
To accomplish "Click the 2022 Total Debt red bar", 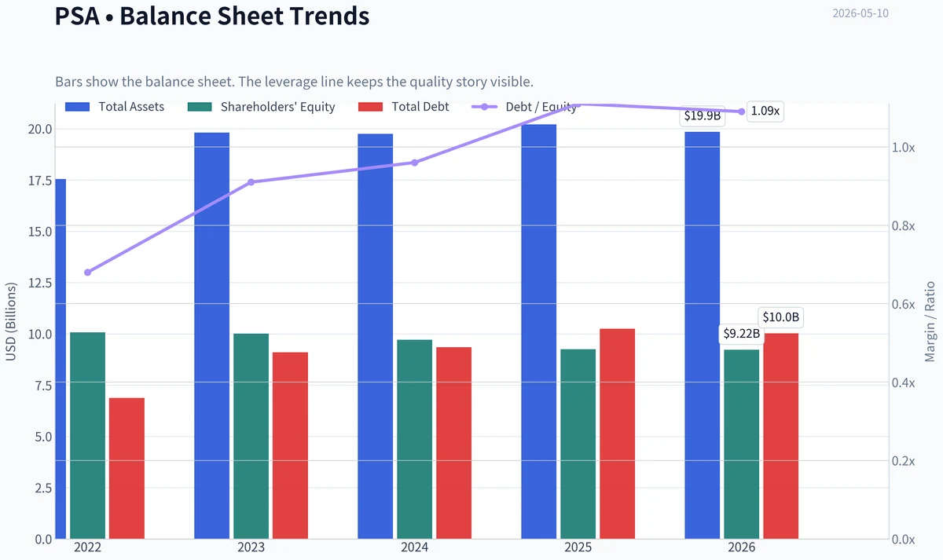I will click(127, 469).
